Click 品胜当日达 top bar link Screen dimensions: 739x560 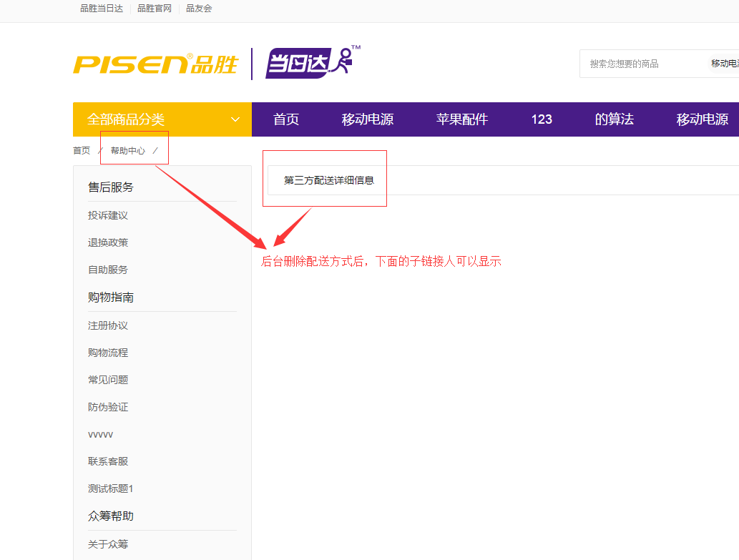pyautogui.click(x=102, y=9)
